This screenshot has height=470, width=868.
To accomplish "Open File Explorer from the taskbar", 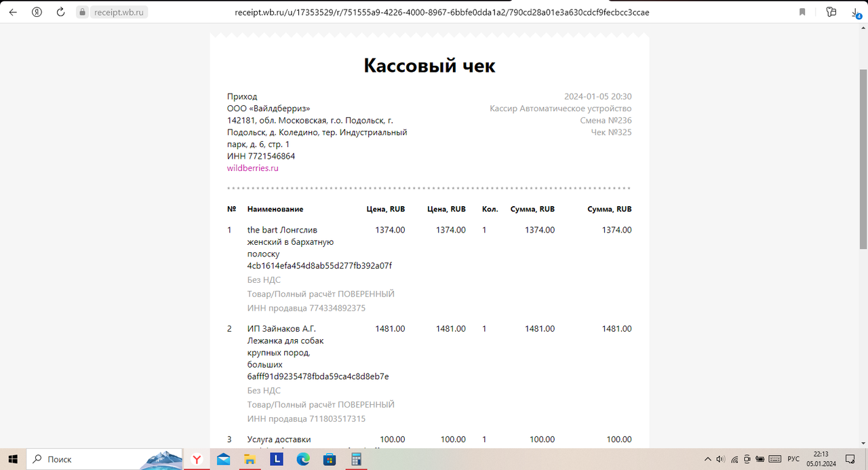I will (249, 459).
